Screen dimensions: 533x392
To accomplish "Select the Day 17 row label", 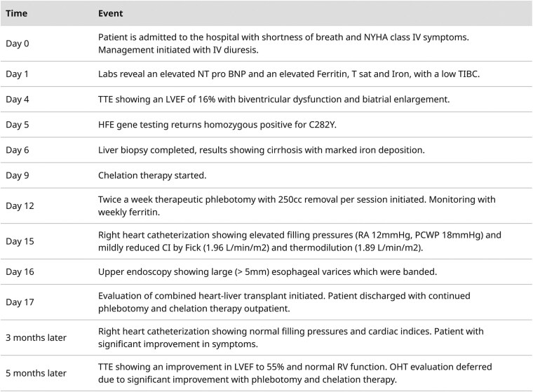I will pos(20,302).
